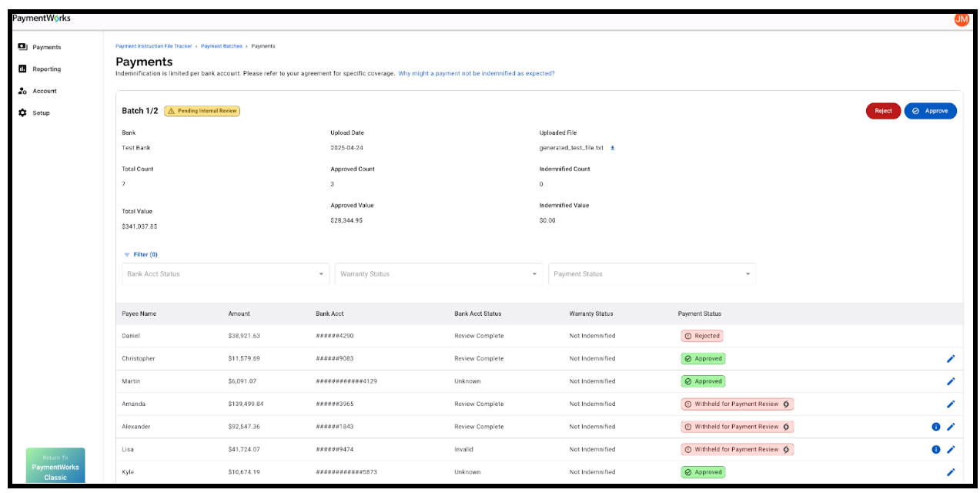This screenshot has width=980, height=493.
Task: Click Bank Acct Status column header
Action: coord(478,314)
